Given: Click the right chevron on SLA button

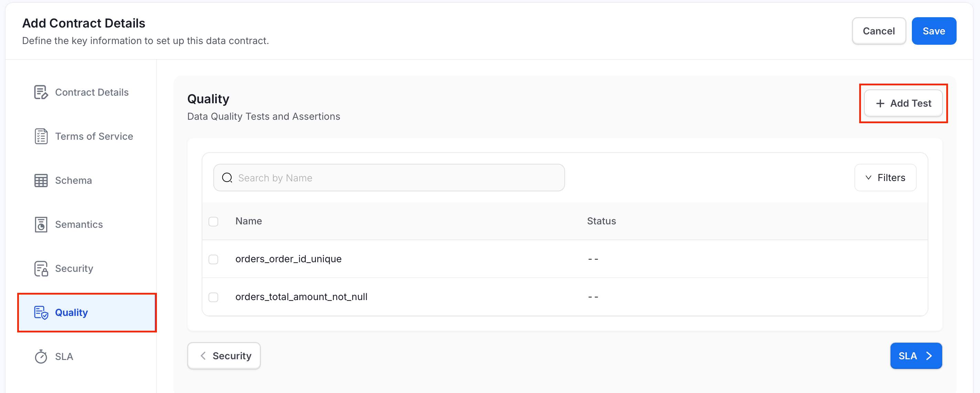Looking at the screenshot, I should point(929,356).
